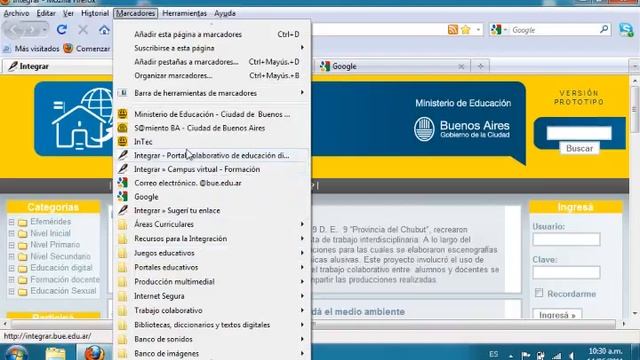Screen dimensions: 640x360
Task: Open Correo electrónico @bue.edu.ar bookmark
Action: point(212,183)
